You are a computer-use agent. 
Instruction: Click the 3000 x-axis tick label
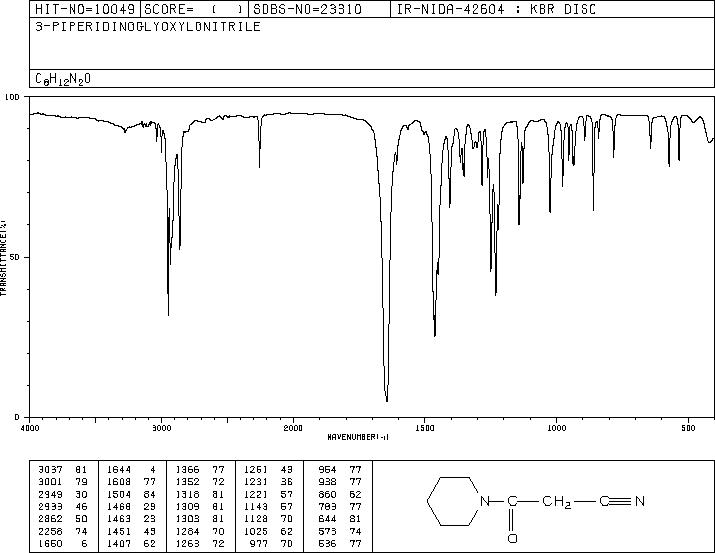(161, 428)
